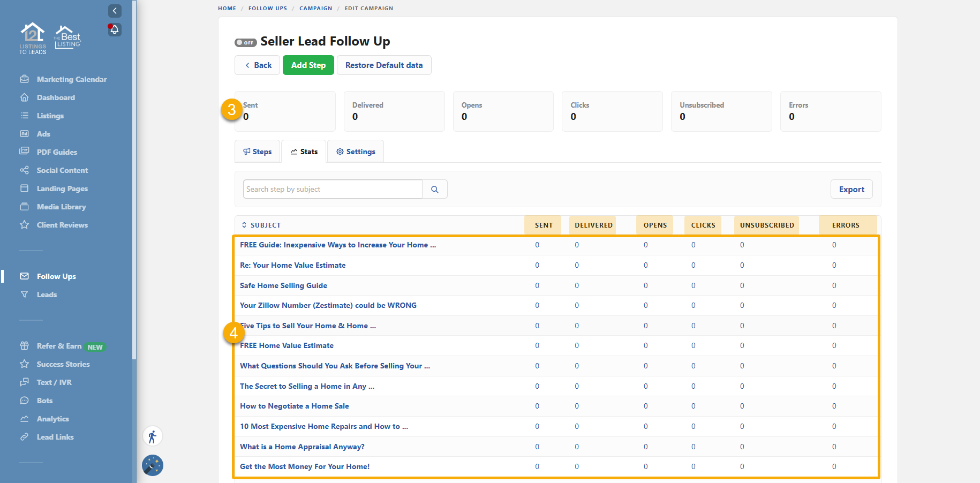Export the campaign stats
The height and width of the screenshot is (483, 980).
(851, 190)
